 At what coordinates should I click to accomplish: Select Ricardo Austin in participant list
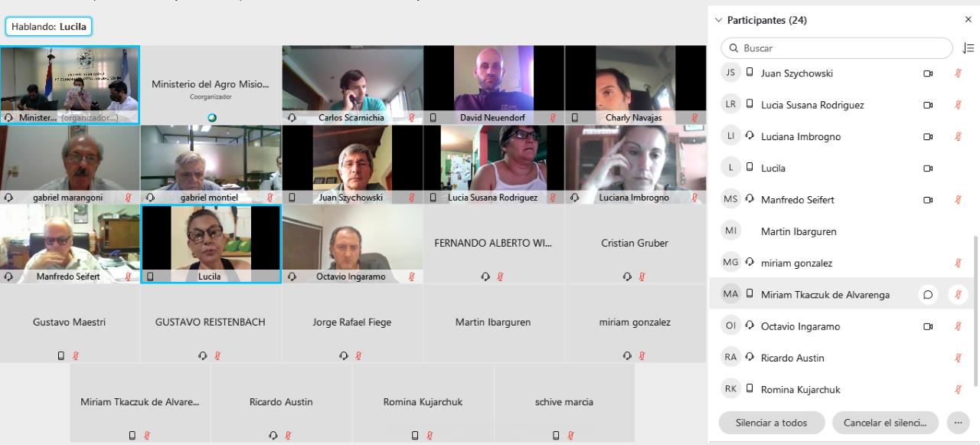[x=842, y=358]
